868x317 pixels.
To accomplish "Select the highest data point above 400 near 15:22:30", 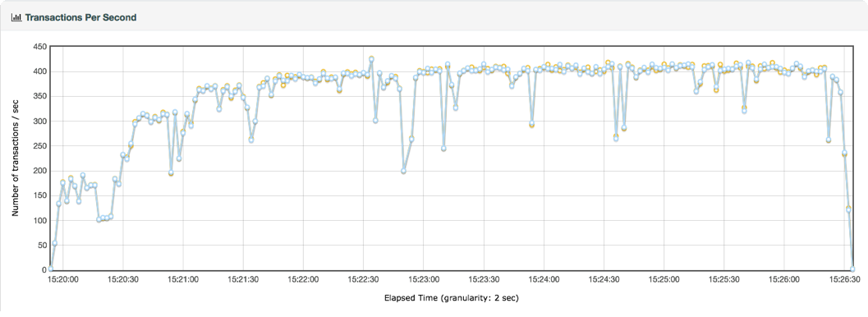I will 371,58.
